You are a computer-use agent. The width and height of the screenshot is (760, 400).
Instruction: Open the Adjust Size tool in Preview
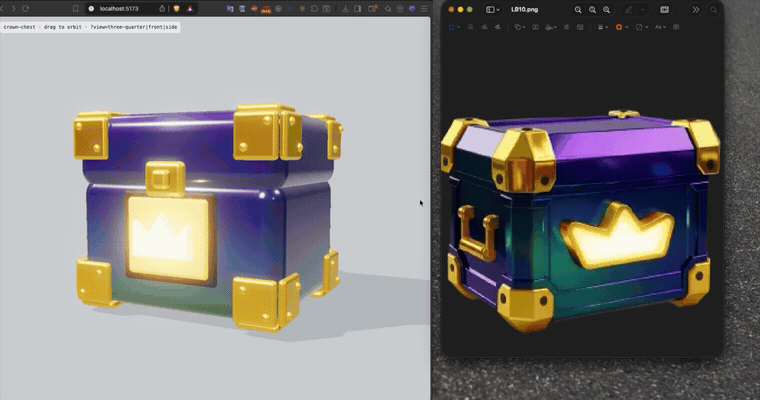click(x=580, y=27)
